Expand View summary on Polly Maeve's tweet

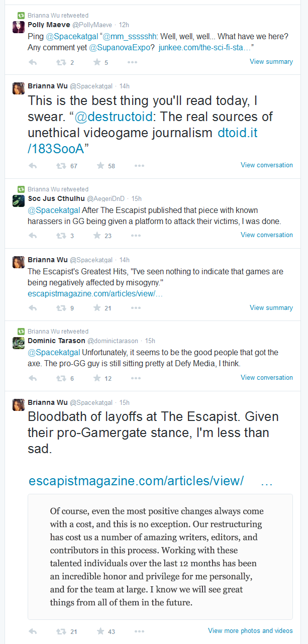pyautogui.click(x=271, y=62)
